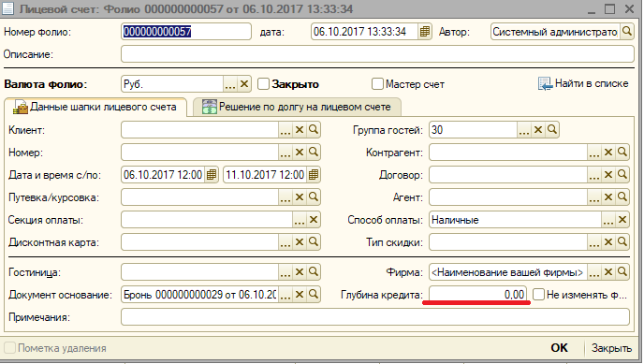Enable the Мастер счет checkbox
Viewport: 644px width, 364px height.
click(377, 84)
